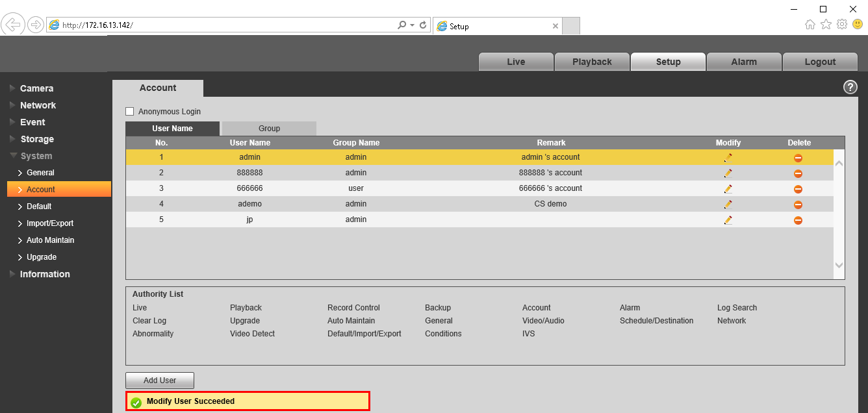Delete the 666666 user account
The height and width of the screenshot is (413, 868).
tap(798, 189)
